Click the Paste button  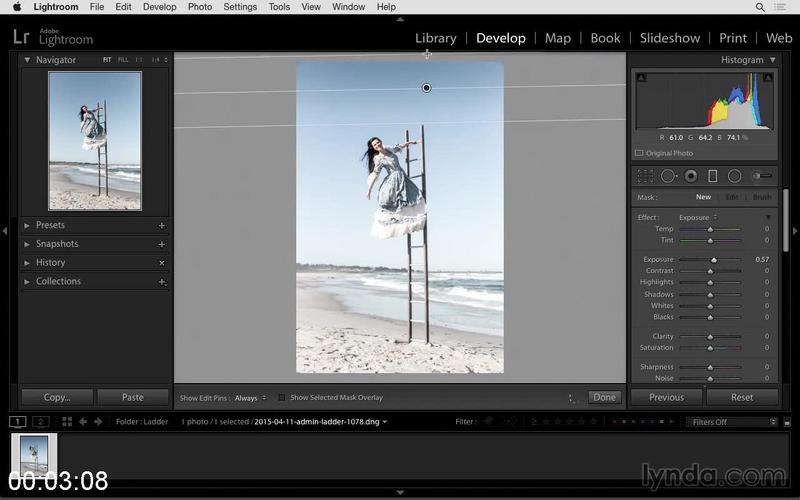coord(133,397)
